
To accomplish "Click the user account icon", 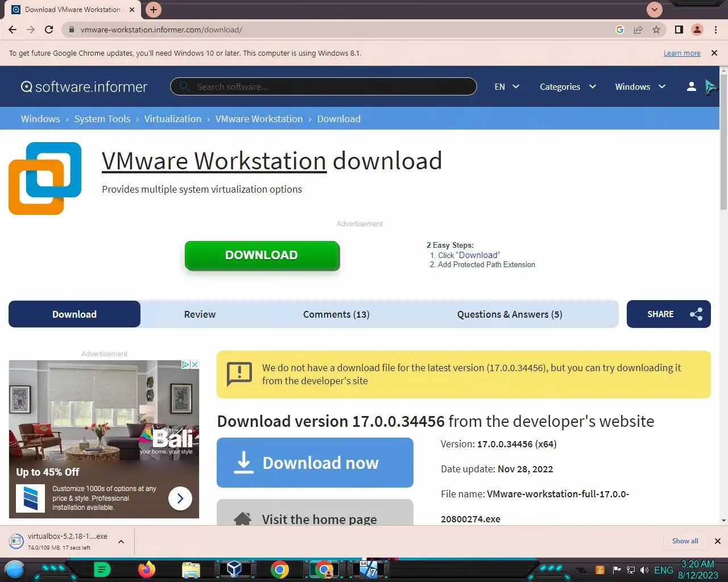I will pos(691,86).
